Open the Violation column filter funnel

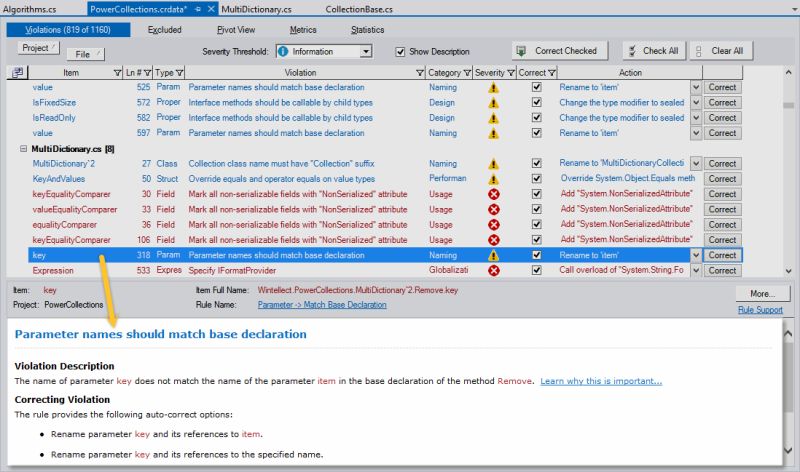(x=420, y=73)
